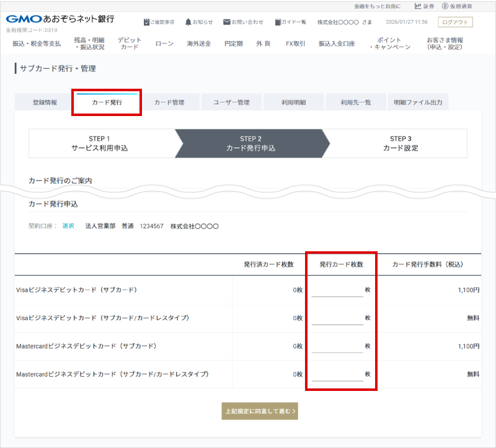The height and width of the screenshot is (448, 496).
Task: Click the Visa sub card quantity field
Action: pos(337,290)
